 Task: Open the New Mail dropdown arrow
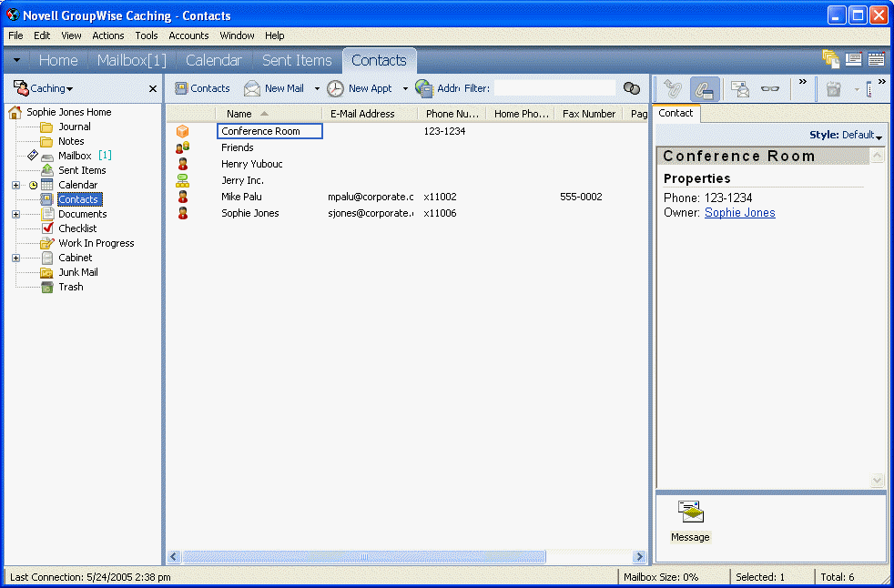pyautogui.click(x=317, y=89)
